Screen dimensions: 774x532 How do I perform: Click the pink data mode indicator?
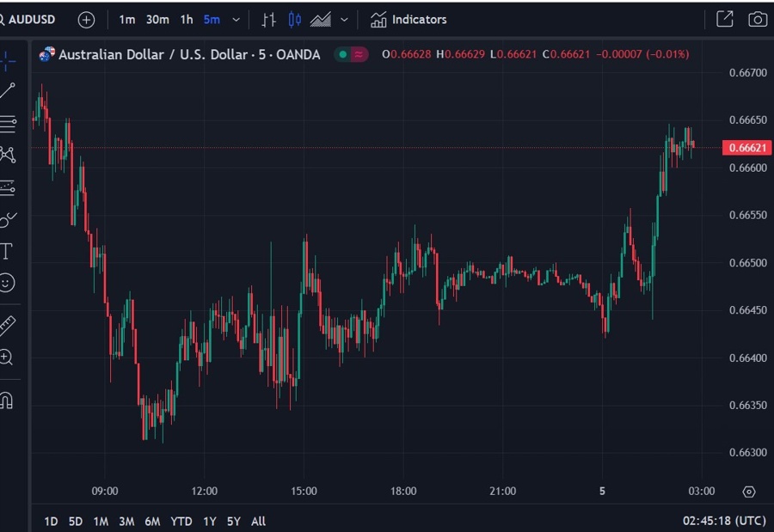pyautogui.click(x=359, y=54)
